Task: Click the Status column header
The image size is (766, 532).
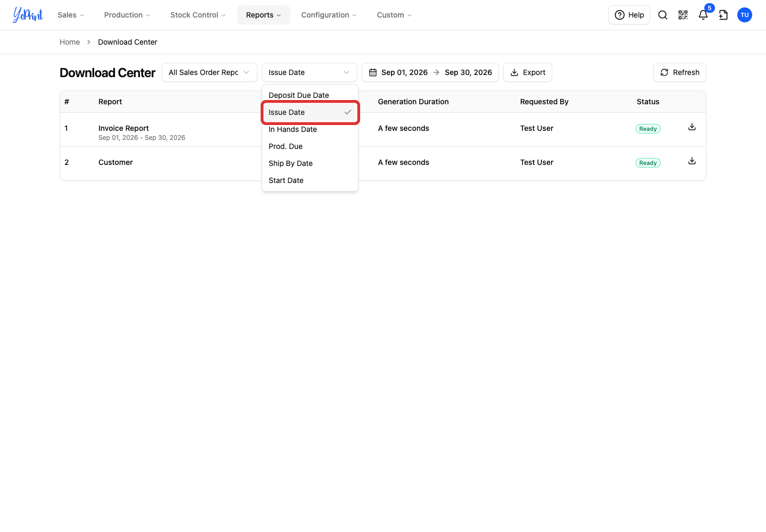Action: coord(648,102)
